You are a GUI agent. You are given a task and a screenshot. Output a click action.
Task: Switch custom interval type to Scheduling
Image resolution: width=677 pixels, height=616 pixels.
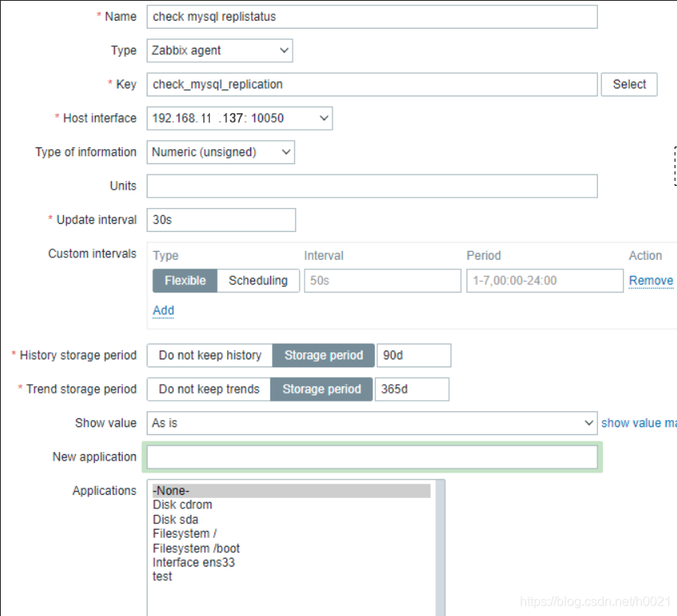[258, 281]
